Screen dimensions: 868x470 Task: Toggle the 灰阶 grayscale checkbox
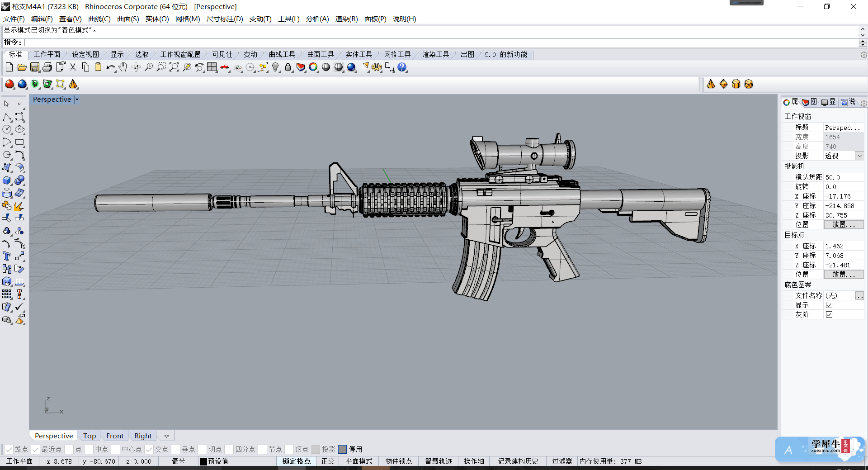pyautogui.click(x=829, y=314)
